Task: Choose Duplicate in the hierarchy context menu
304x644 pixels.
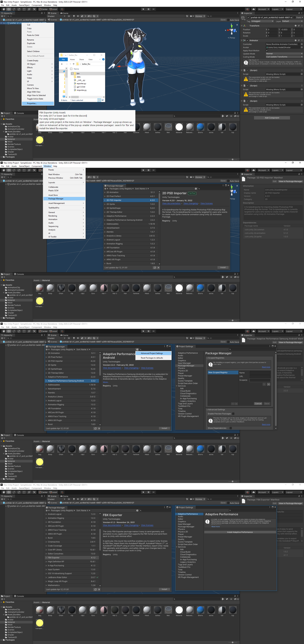Action: [x=38, y=43]
